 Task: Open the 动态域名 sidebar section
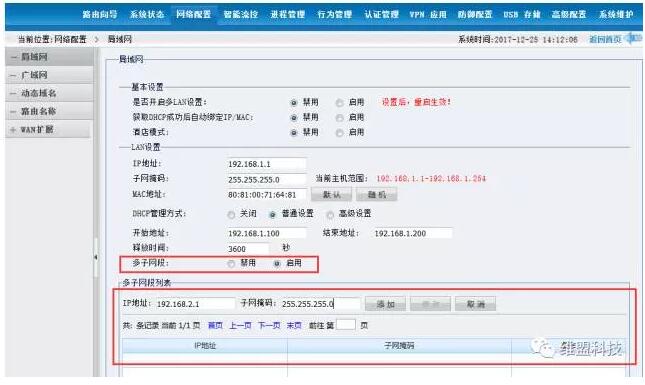point(49,93)
